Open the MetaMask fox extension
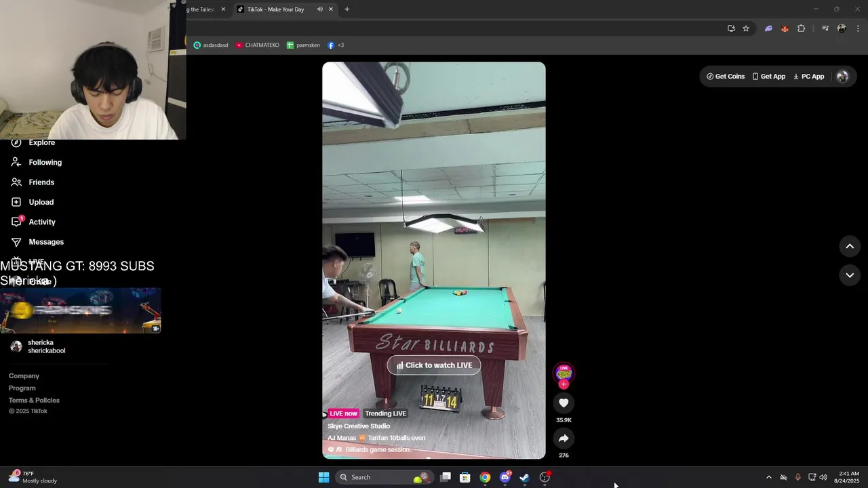 point(785,28)
